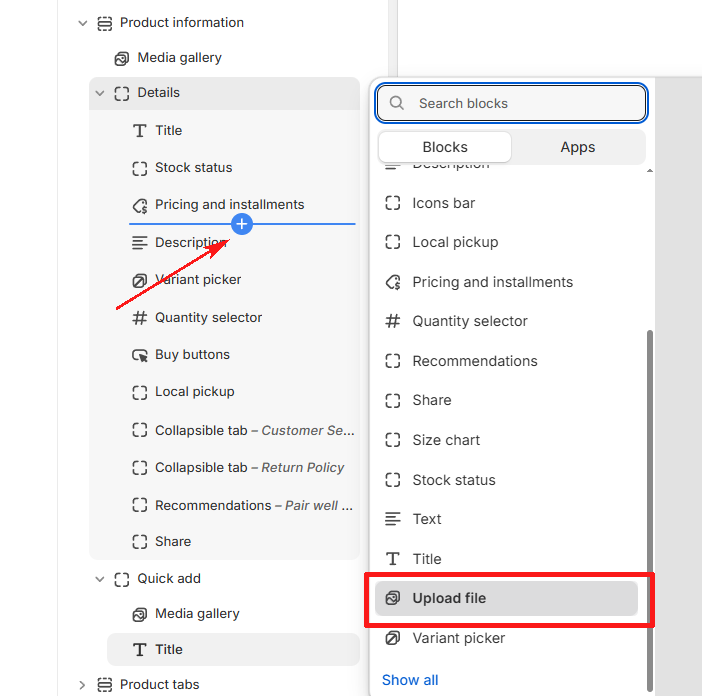
Task: Click the search magnifier icon
Action: (396, 103)
